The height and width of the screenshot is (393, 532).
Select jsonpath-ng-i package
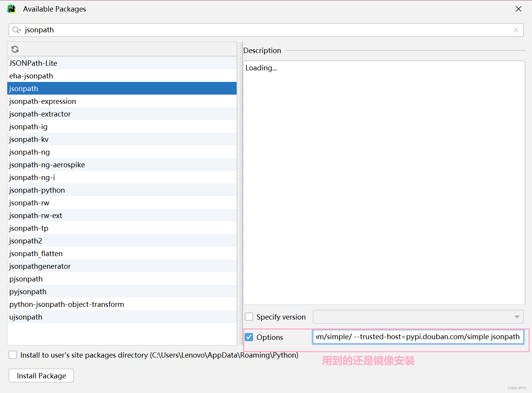pyautogui.click(x=122, y=177)
